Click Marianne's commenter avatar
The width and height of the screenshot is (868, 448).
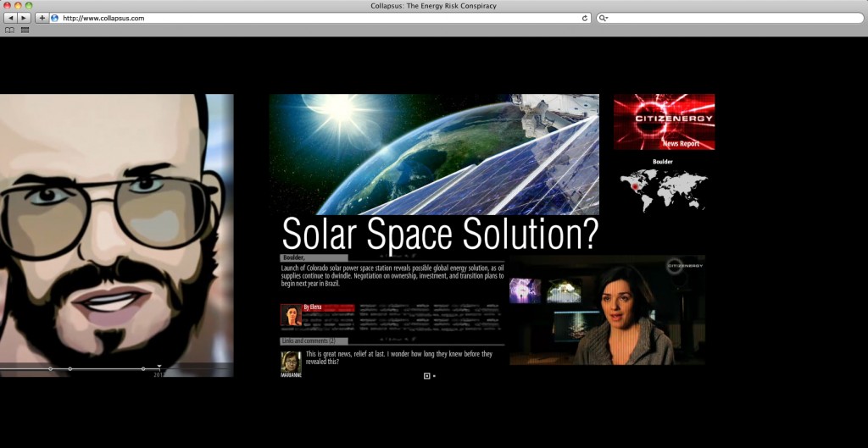(x=291, y=361)
